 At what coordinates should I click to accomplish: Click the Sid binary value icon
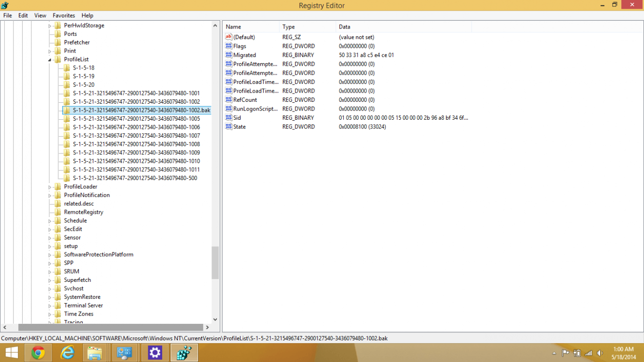click(229, 118)
